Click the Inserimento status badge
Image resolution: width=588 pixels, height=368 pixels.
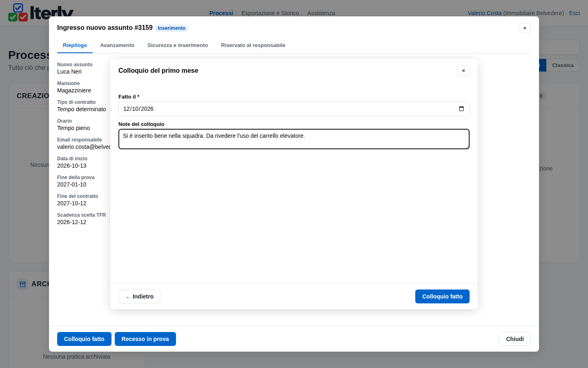click(171, 28)
